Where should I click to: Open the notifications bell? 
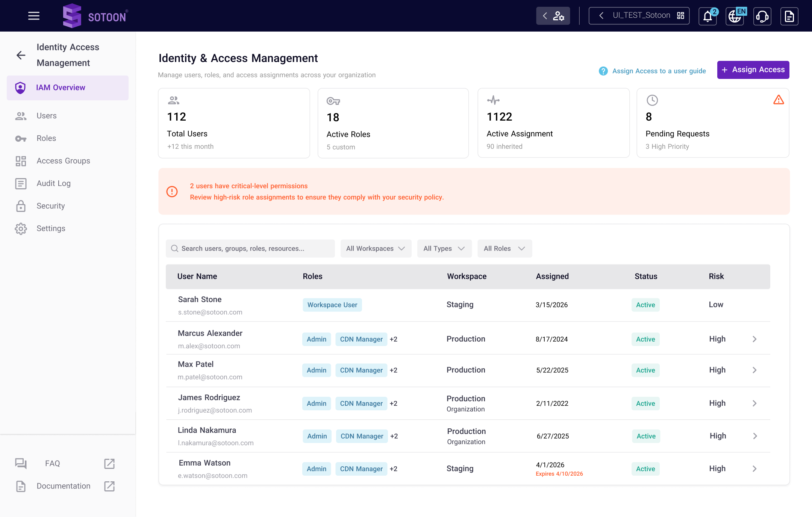(708, 16)
